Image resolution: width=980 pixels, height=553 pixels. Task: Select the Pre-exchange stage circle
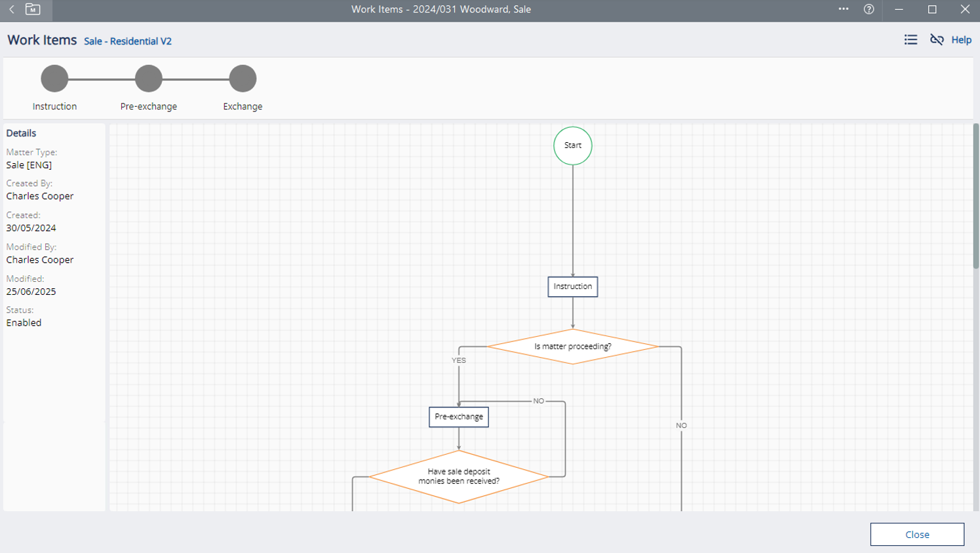(x=149, y=79)
